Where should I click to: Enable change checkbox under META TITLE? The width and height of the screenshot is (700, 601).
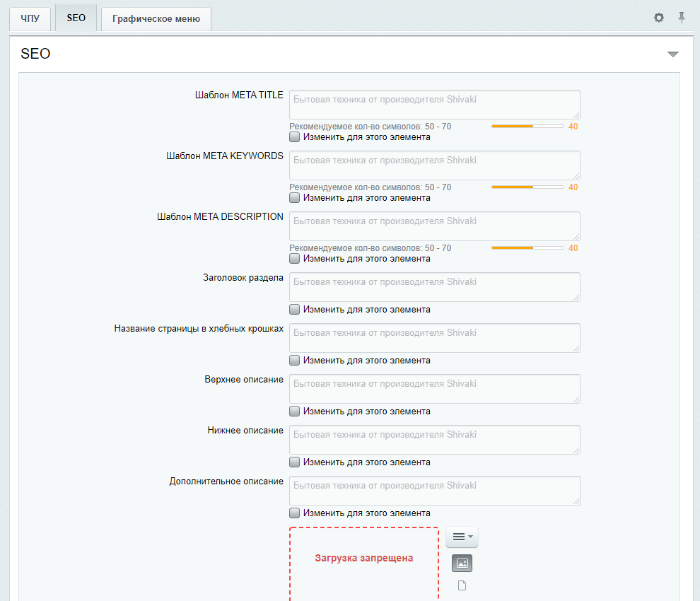tap(294, 137)
